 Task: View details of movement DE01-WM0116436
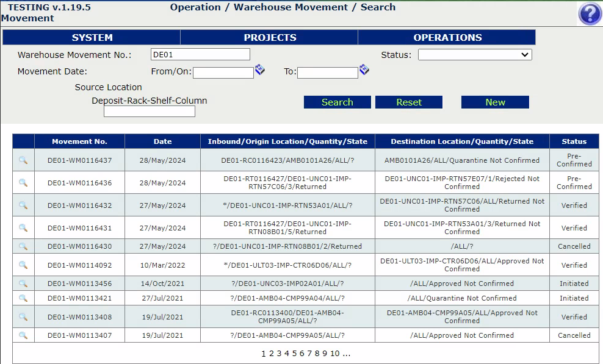point(23,182)
